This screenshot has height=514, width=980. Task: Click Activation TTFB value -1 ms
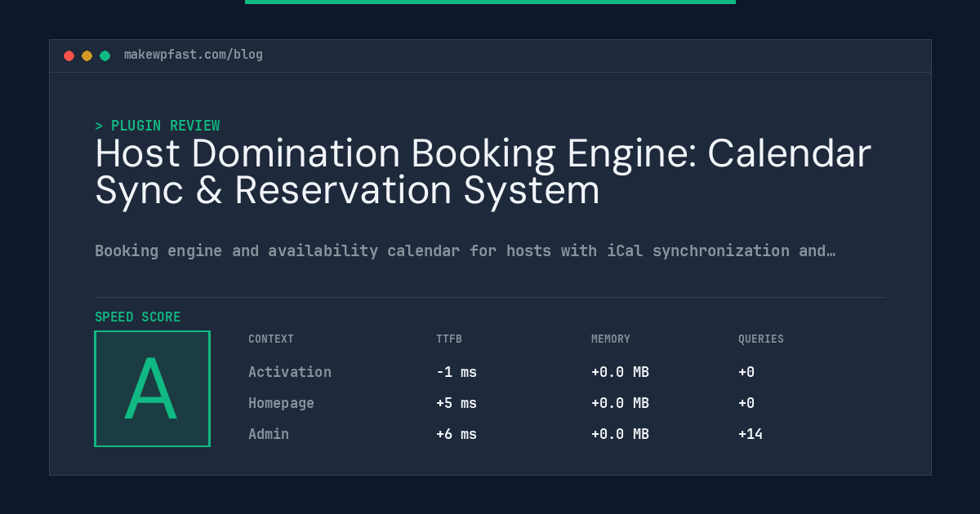(x=457, y=372)
